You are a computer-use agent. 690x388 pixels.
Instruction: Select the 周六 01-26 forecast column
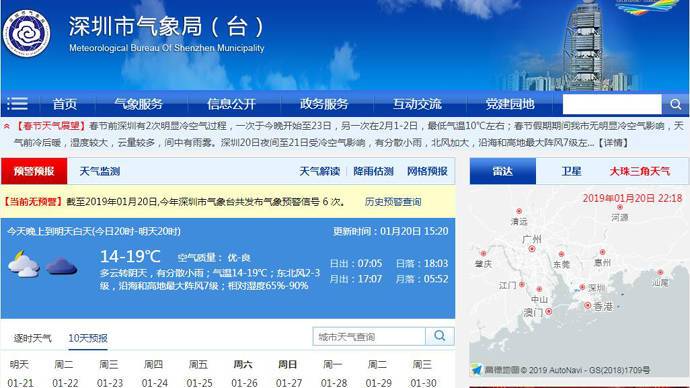(x=244, y=373)
